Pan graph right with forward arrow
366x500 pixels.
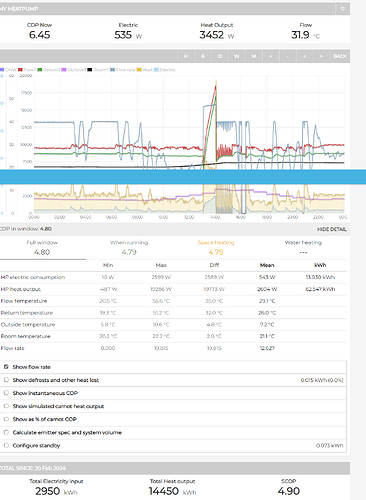click(x=321, y=56)
